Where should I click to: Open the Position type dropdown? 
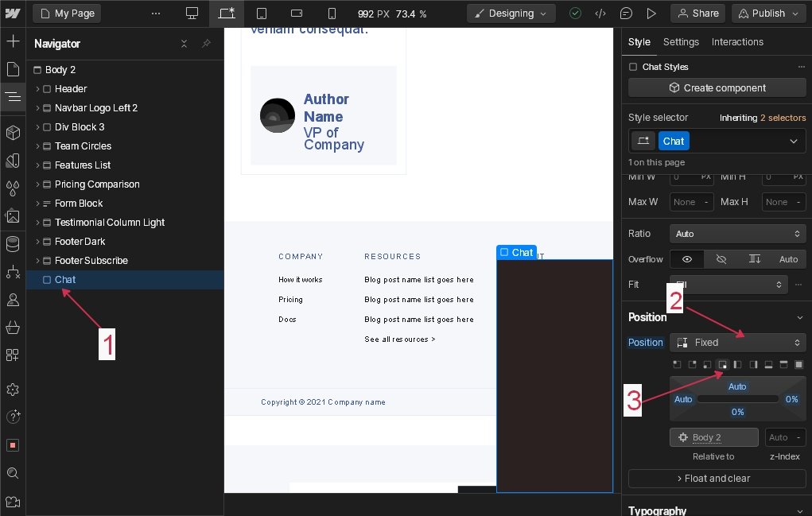point(737,343)
